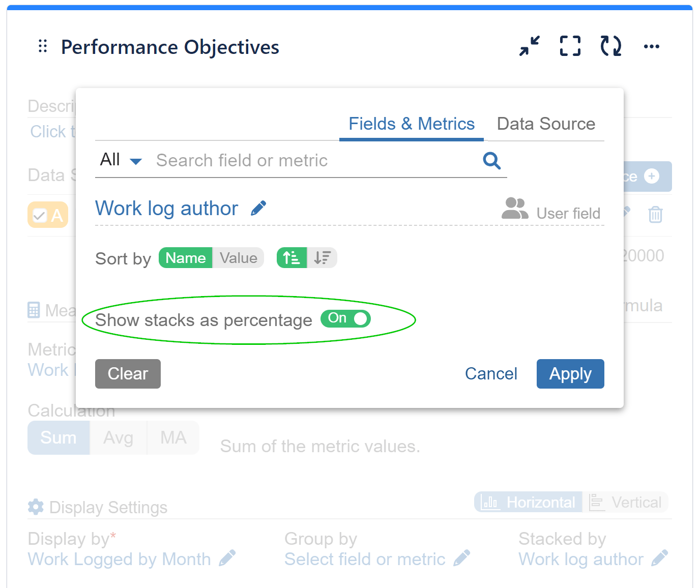Screen dimensions: 700x588
Task: Open the gadget's ellipsis options menu
Action: tap(652, 47)
